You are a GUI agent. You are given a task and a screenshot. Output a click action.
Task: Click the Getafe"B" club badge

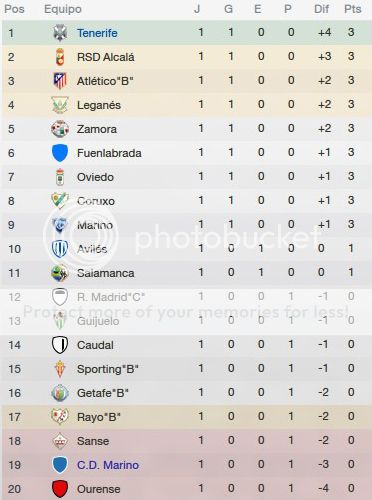tap(60, 393)
